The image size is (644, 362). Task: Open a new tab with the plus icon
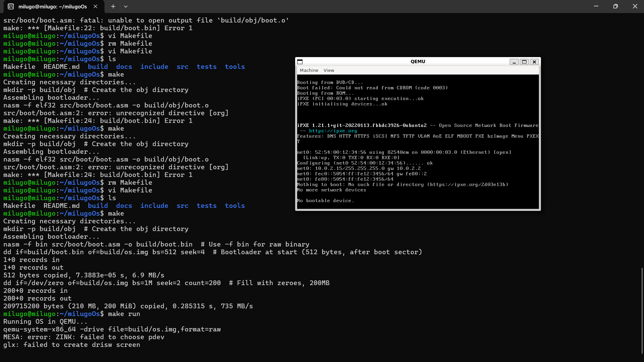(113, 6)
